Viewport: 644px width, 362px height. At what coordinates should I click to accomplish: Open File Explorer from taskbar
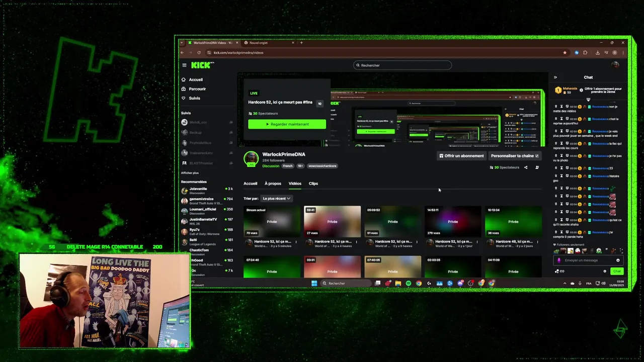click(398, 283)
